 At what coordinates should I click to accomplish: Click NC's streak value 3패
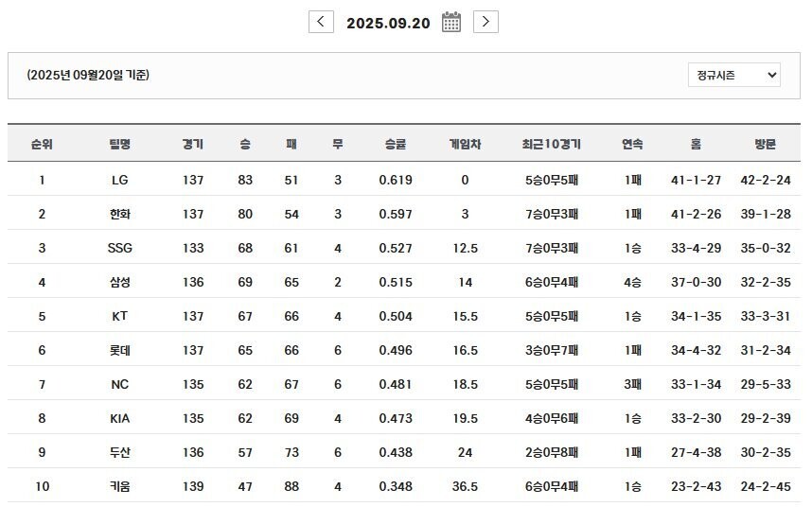633,384
